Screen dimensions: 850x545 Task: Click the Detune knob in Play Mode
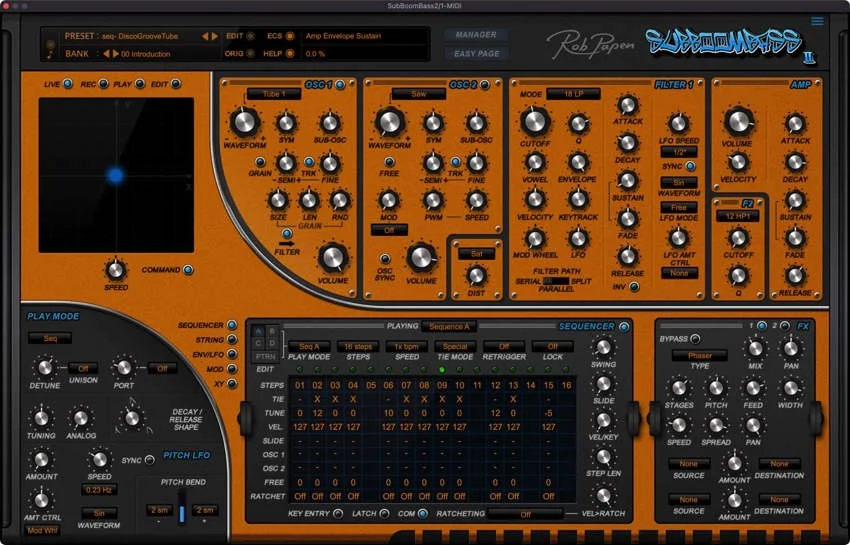(x=44, y=368)
